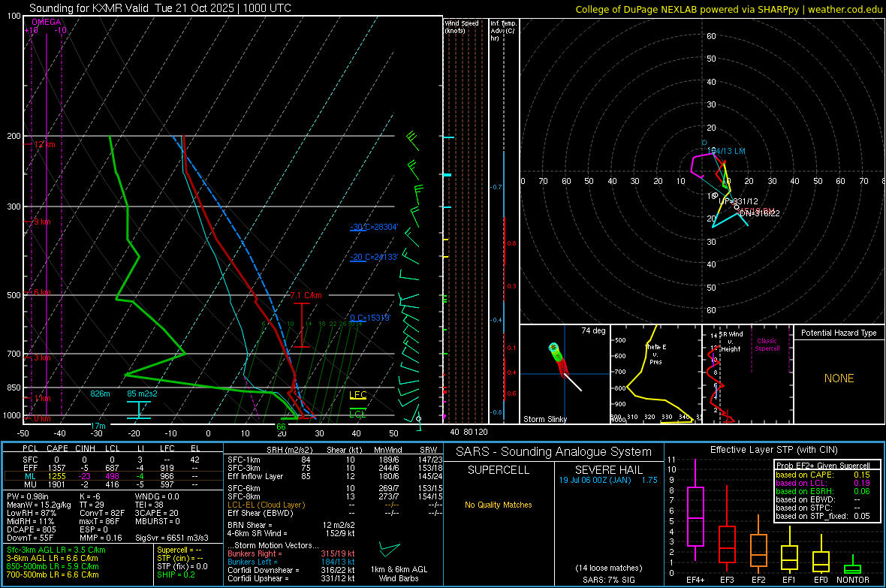The image size is (886, 588).
Task: Click the 'Sounding for KXMR Valid' title text
Action: point(89,8)
